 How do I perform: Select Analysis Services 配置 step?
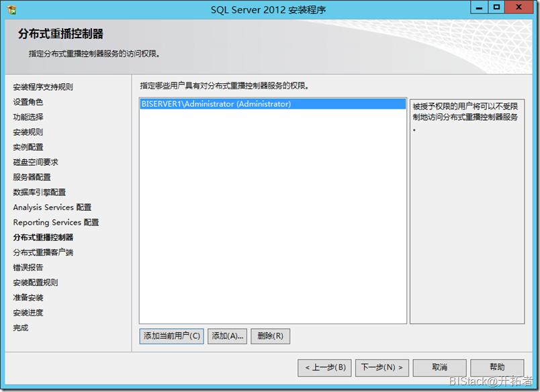point(52,207)
